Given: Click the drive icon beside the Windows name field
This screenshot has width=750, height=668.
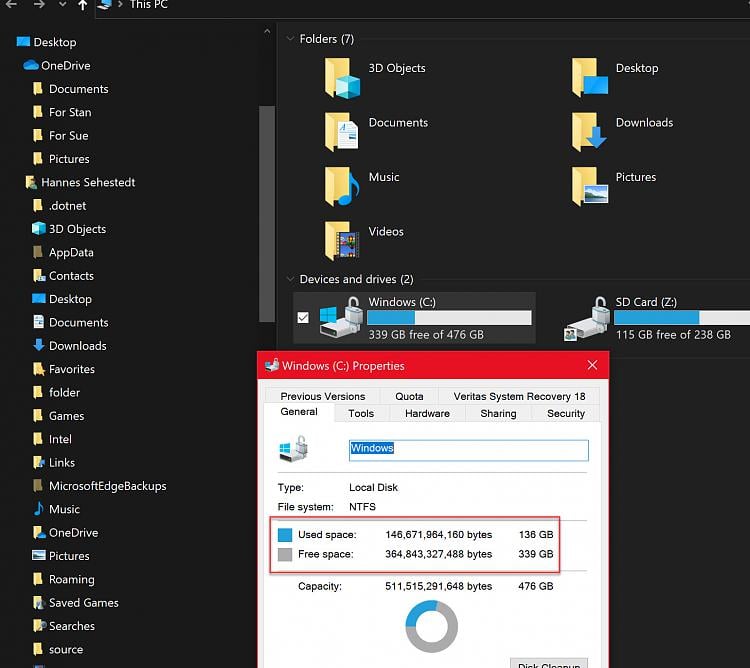Looking at the screenshot, I should [293, 449].
